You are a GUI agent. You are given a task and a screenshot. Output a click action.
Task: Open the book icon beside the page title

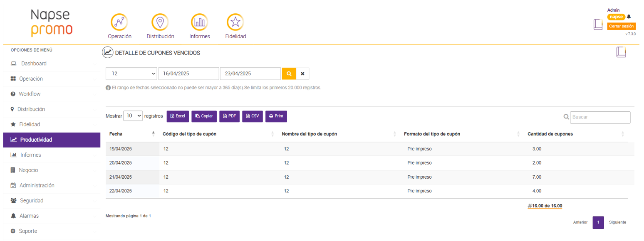(621, 52)
